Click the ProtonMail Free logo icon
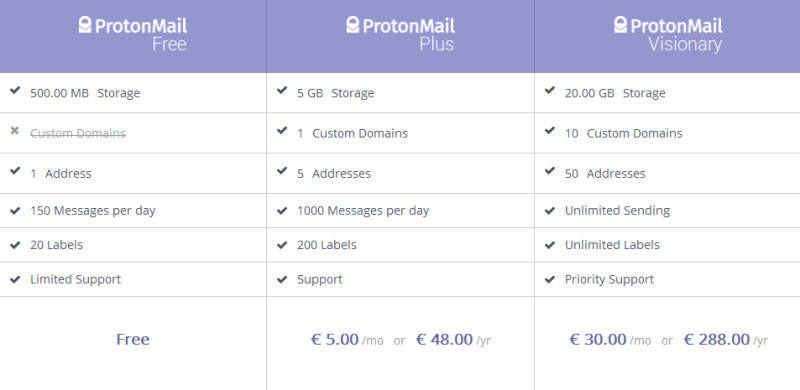This screenshot has width=800, height=390. [x=85, y=25]
